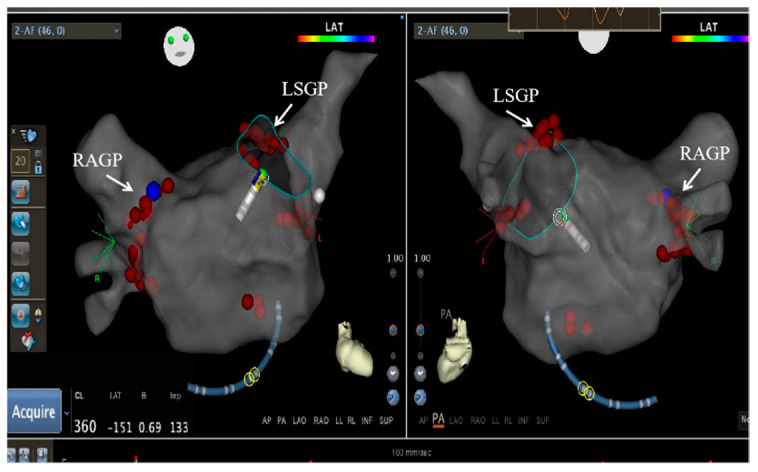Switch left view to AP

point(266,421)
